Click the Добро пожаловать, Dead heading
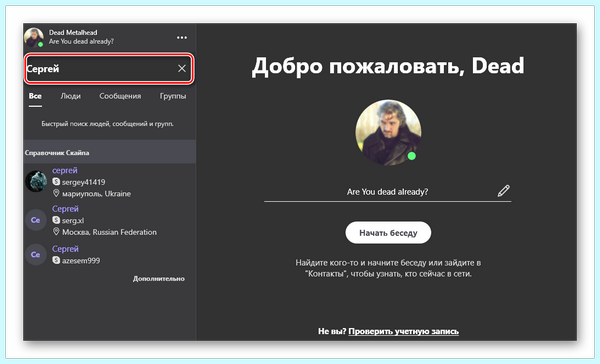The height and width of the screenshot is (364, 600). 388,66
